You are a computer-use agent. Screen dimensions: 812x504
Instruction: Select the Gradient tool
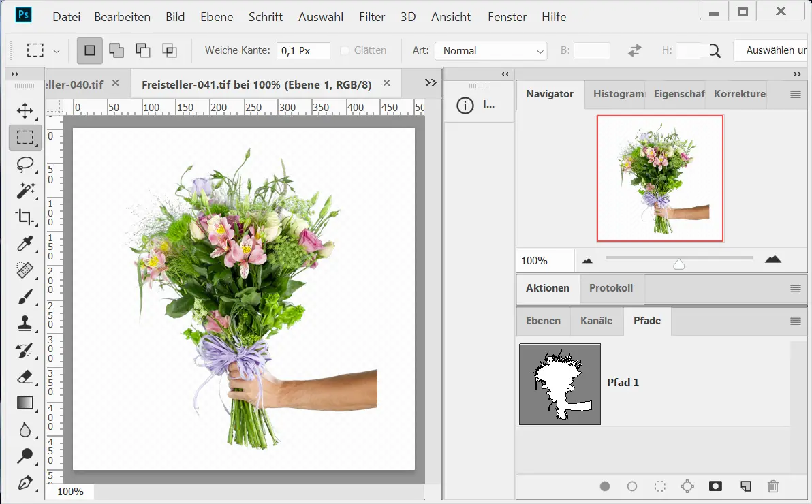click(25, 403)
